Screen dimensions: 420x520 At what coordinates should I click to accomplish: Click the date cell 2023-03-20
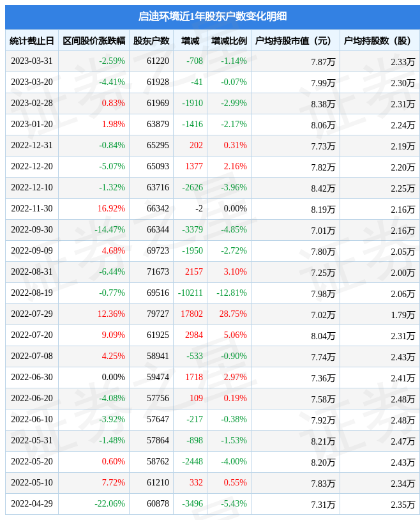[x=32, y=82]
